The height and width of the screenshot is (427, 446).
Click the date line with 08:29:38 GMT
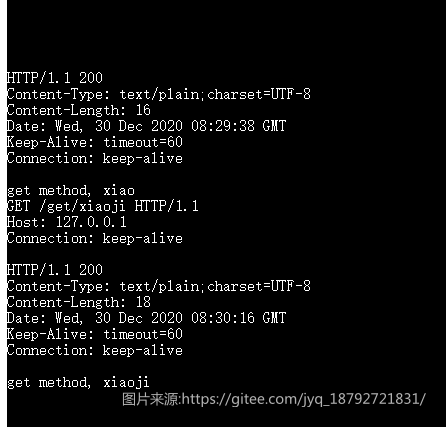146,126
